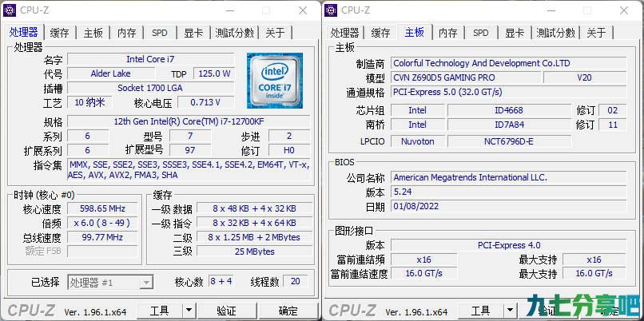Screen dimensions: 644x321
Task: Click the LPCIO chip NCT6796D-E
Action: tap(509, 141)
